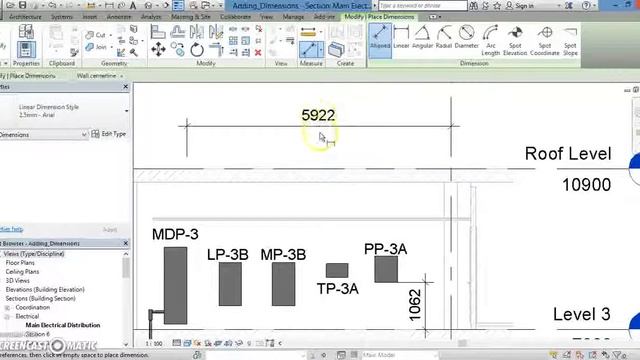
Task: Close the Properties palette
Action: [x=125, y=87]
